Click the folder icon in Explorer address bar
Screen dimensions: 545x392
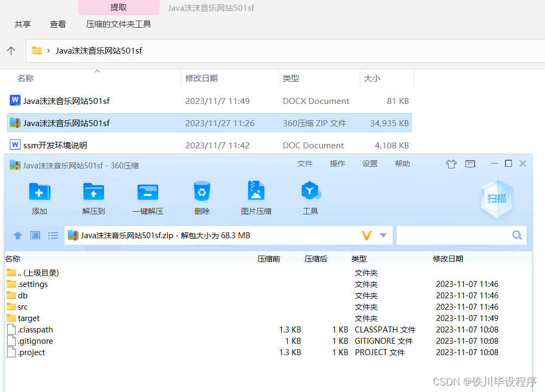click(36, 51)
